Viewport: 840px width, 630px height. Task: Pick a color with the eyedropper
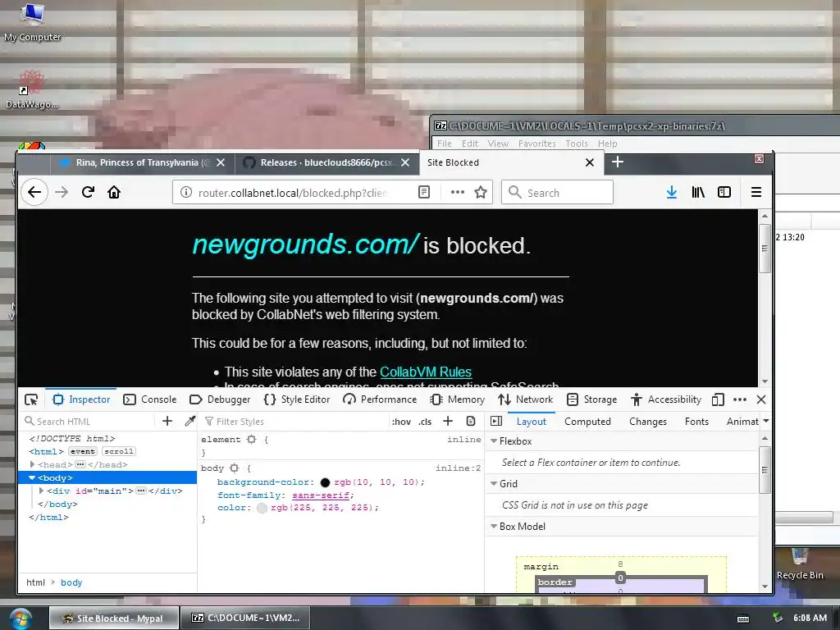189,421
